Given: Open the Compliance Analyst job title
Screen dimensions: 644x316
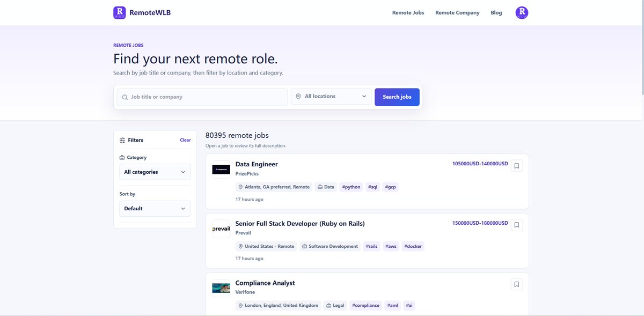Looking at the screenshot, I should (x=265, y=283).
